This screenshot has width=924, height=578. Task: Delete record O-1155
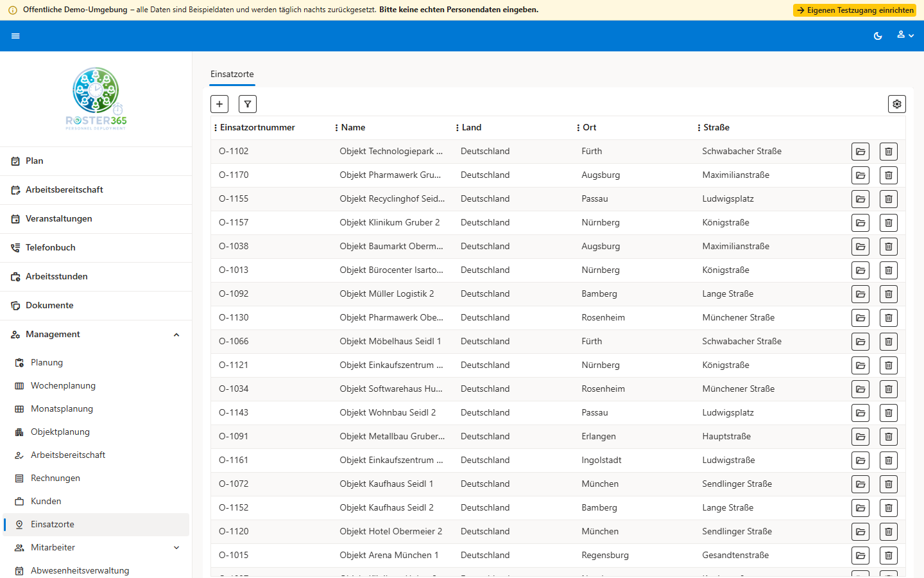[x=889, y=199]
